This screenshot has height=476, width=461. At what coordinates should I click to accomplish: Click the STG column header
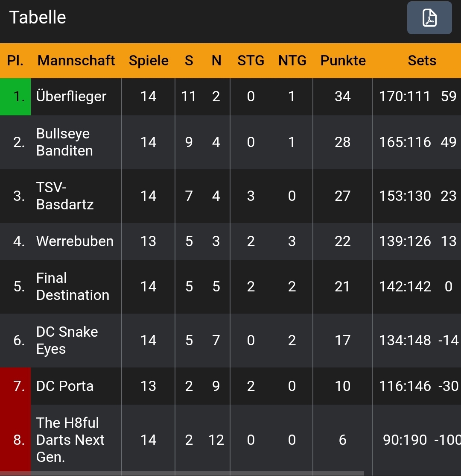point(251,61)
